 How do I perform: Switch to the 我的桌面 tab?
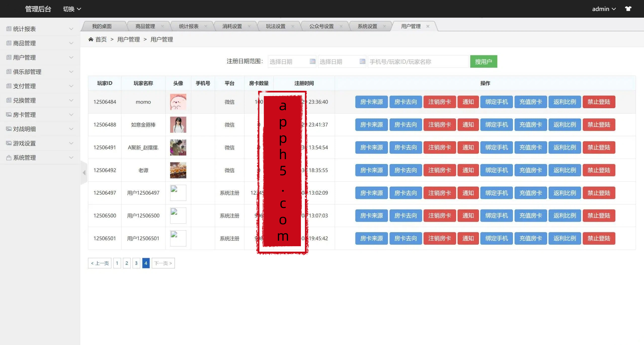[x=102, y=26]
